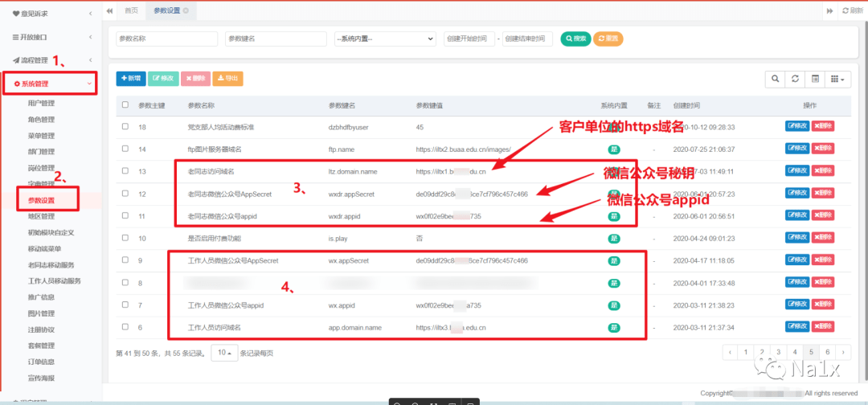Switch to the 首页 tab
This screenshot has width=868, height=405.
click(x=131, y=10)
